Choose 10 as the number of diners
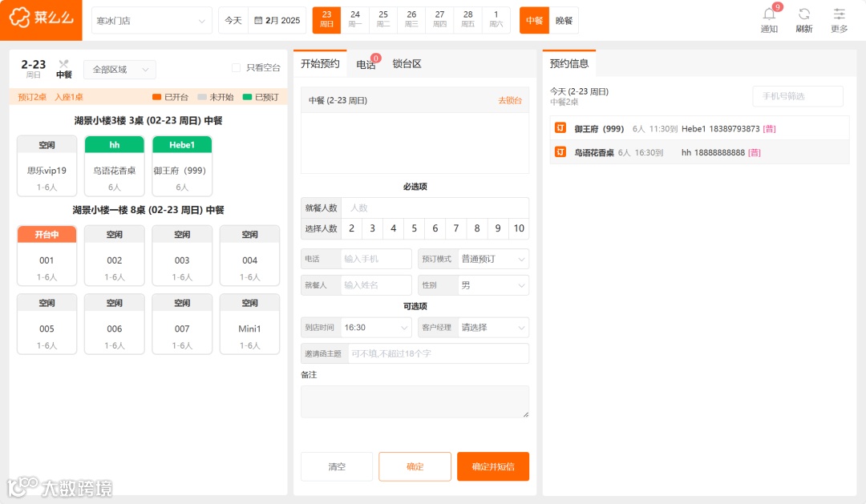This screenshot has width=866, height=504. (x=519, y=228)
